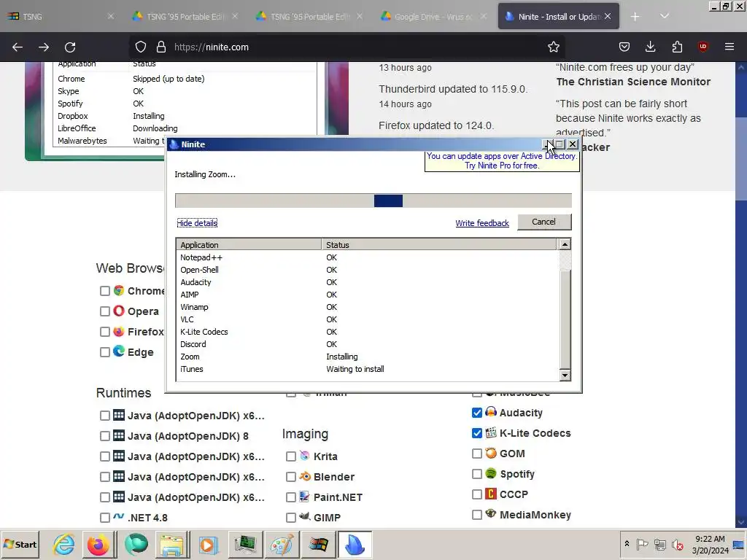Close the Ninite browser tab
Image resolution: width=747 pixels, height=560 pixels.
click(608, 17)
